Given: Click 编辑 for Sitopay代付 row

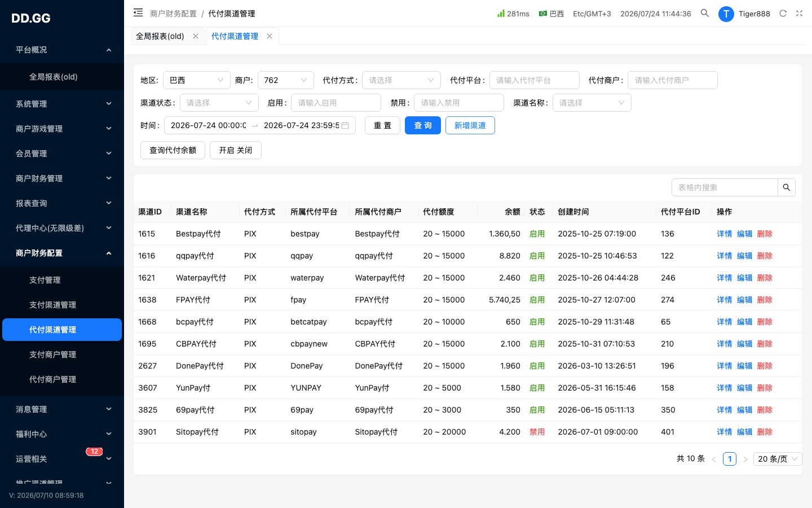Looking at the screenshot, I should [744, 432].
